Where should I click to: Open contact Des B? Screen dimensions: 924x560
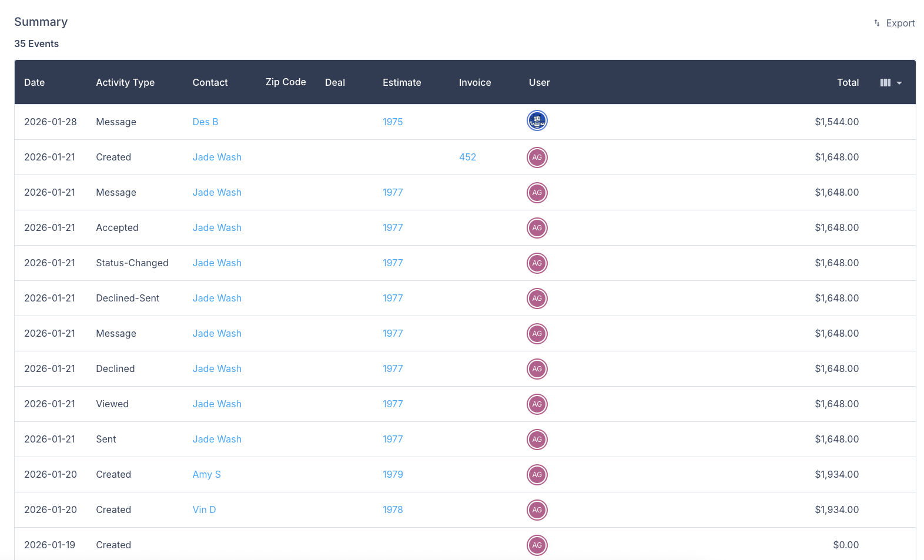(x=205, y=122)
